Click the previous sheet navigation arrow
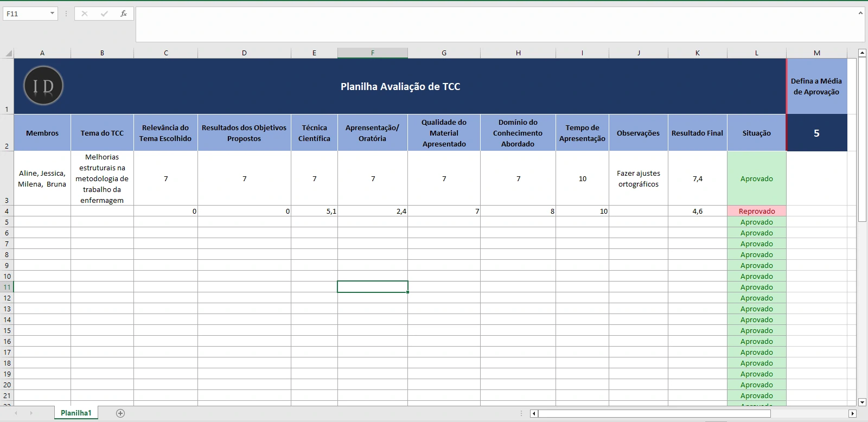Screen dimensions: 868x422 (16, 413)
